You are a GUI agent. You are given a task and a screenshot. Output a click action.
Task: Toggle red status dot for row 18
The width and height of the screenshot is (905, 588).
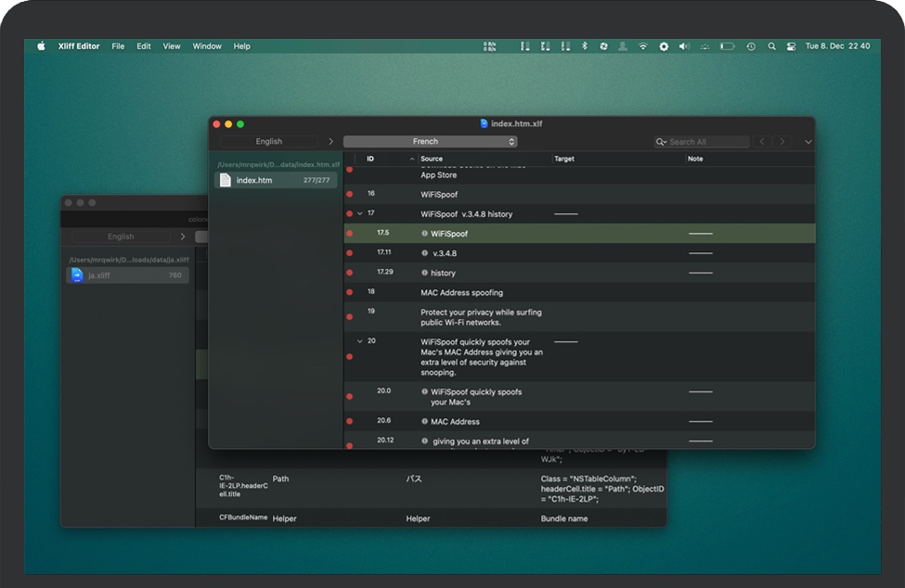pos(350,292)
